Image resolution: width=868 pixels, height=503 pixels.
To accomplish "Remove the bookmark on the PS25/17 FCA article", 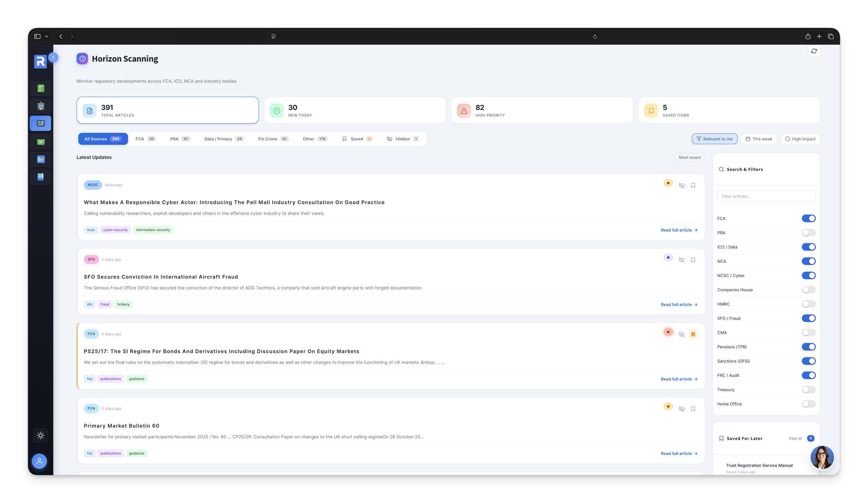I will [693, 334].
